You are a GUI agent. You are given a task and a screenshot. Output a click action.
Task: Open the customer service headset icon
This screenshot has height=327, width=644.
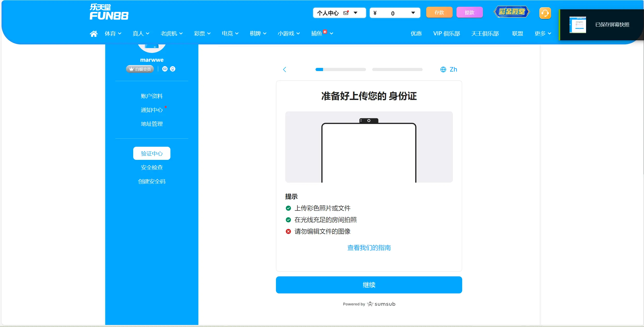coord(545,13)
